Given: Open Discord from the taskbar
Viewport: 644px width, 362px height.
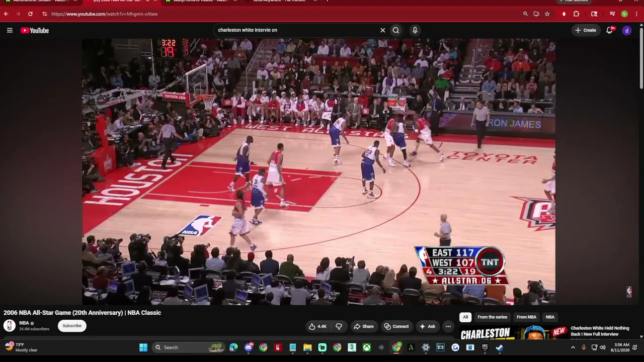Looking at the screenshot, I should 249,347.
